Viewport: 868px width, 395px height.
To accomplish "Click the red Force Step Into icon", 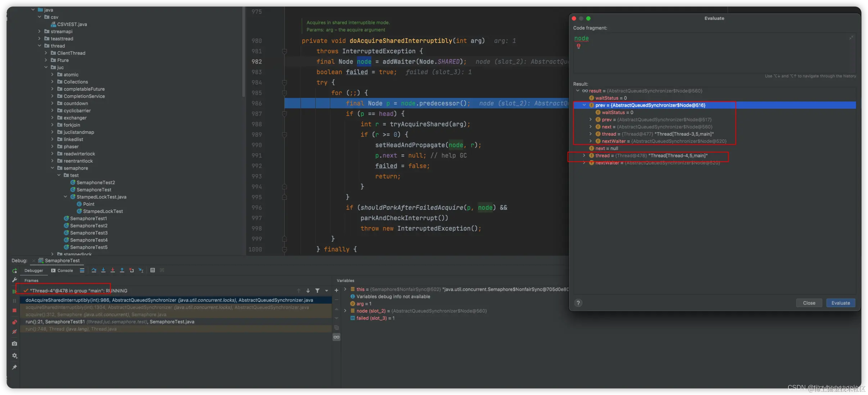I will point(113,270).
